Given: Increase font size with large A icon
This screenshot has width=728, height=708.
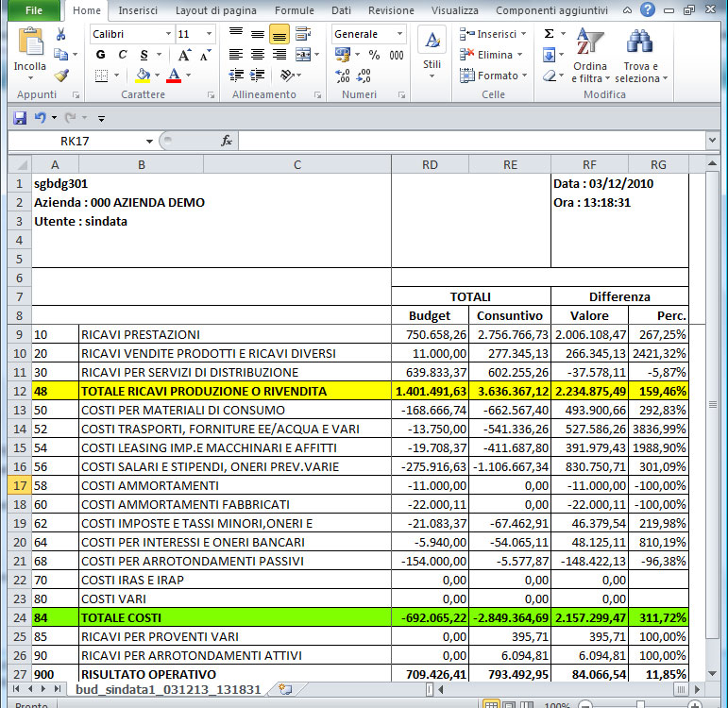Looking at the screenshot, I should click(x=184, y=56).
